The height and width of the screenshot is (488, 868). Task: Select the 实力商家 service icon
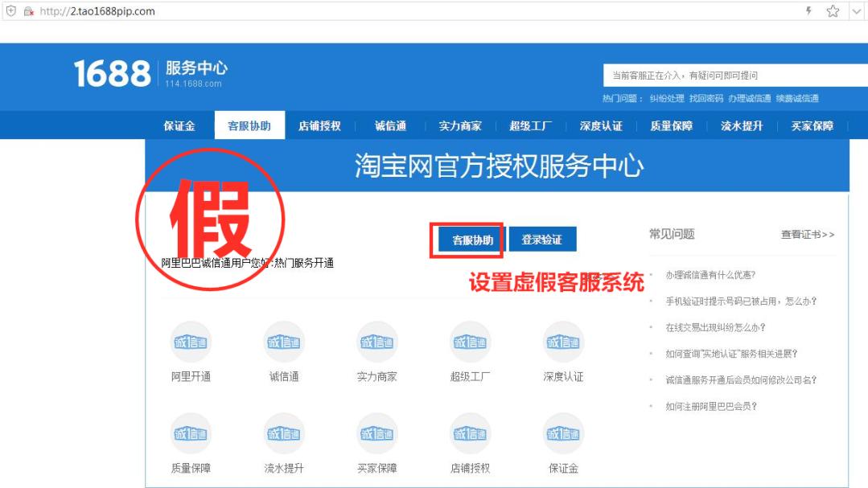(x=376, y=341)
